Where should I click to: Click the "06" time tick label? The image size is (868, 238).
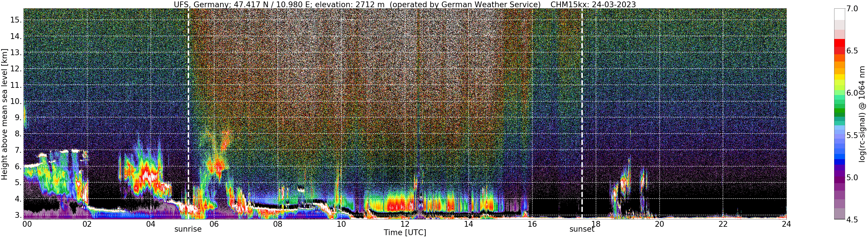click(214, 224)
